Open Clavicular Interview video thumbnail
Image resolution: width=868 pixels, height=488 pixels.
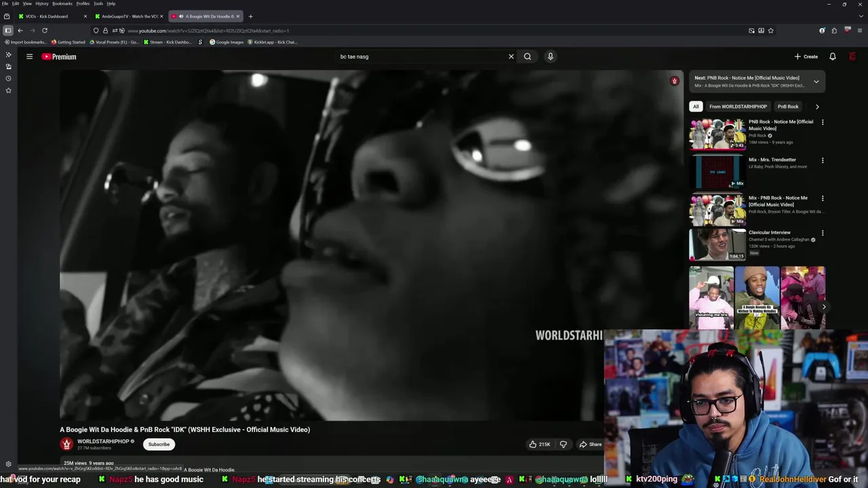click(x=717, y=245)
